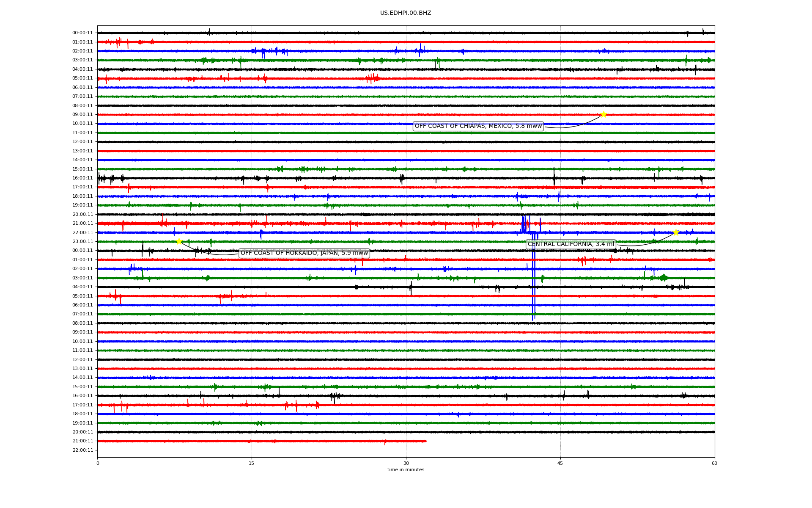
Task: Click the x-axis tick label 0
Action: (98, 463)
